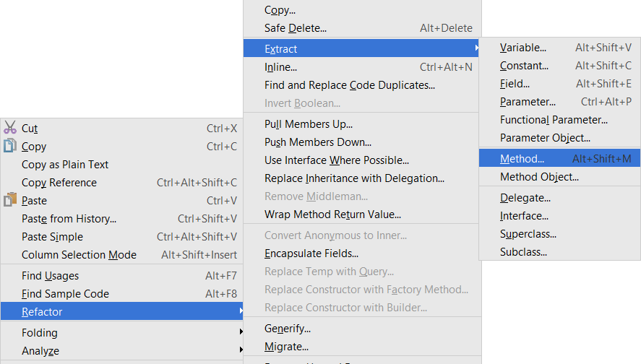
Task: Select Extract Variable entry
Action: coord(522,48)
